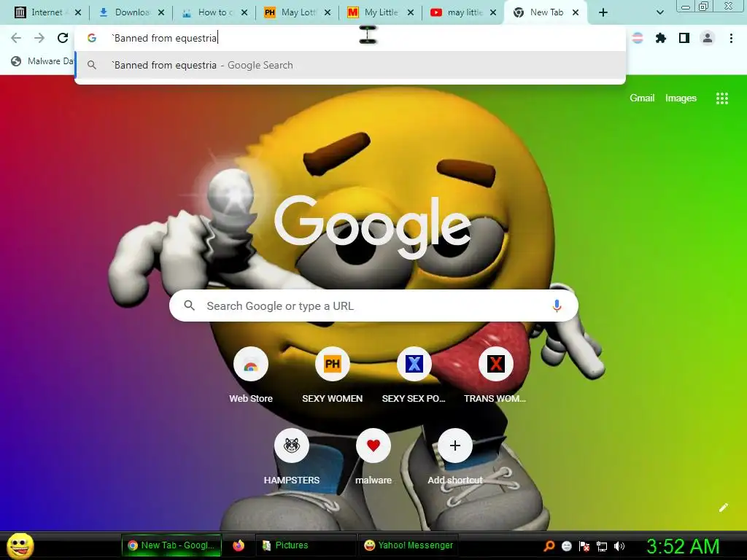Click the round white tray icon

[x=566, y=546]
